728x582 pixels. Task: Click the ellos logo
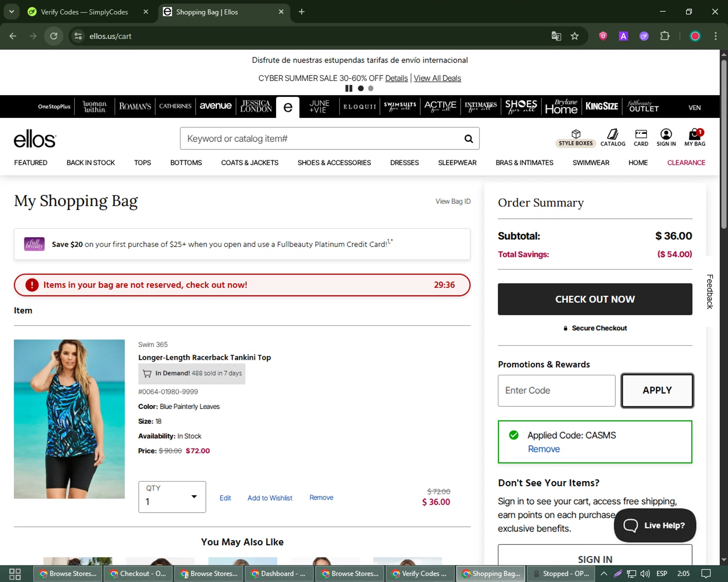[35, 139]
